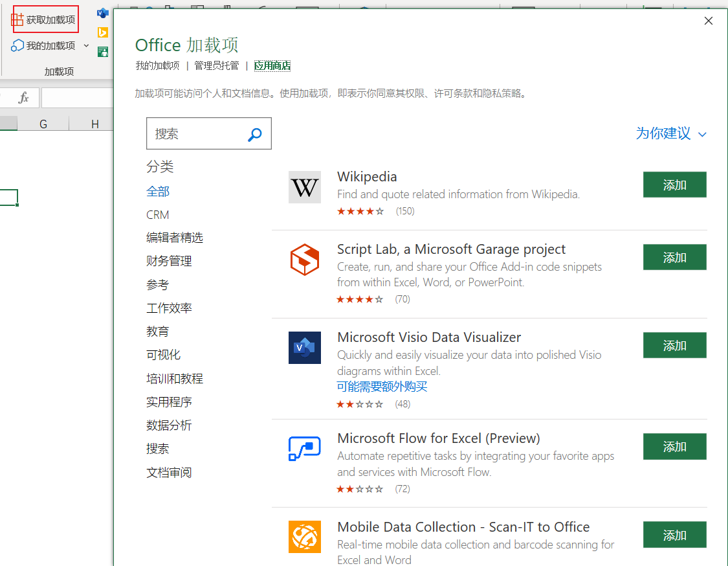728x566 pixels.
Task: Click the magnifier search icon
Action: coord(255,134)
